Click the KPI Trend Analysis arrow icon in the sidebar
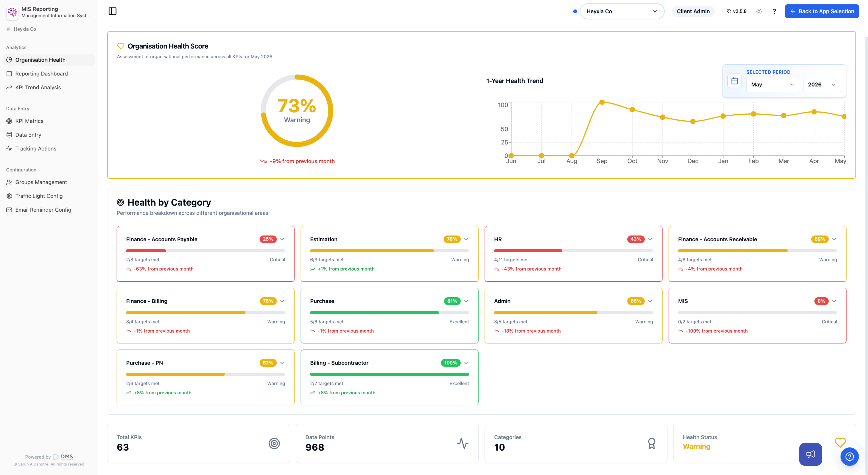This screenshot has width=868, height=475. [9, 87]
